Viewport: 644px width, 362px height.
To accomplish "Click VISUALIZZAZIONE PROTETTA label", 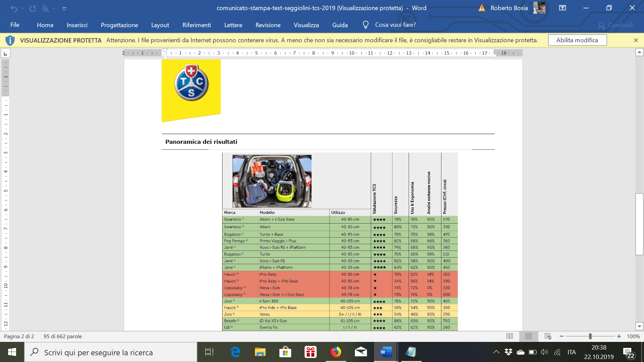I will coord(61,40).
